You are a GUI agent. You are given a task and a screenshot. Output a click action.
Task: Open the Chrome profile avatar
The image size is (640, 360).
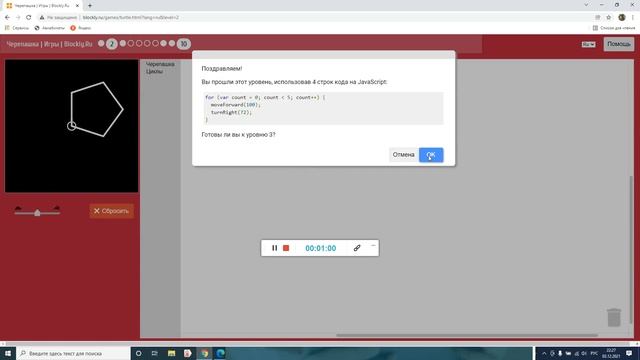click(x=622, y=18)
